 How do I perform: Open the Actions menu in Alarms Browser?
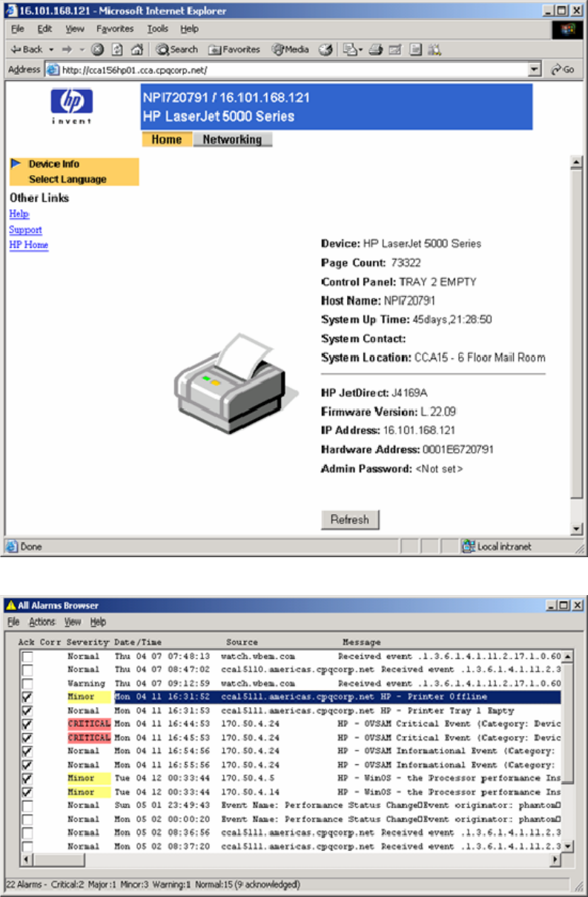pos(42,622)
